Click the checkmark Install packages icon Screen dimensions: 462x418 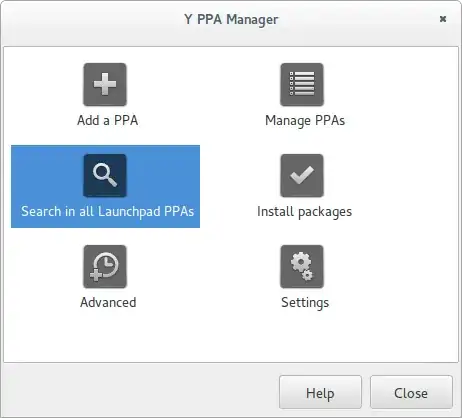coord(302,176)
